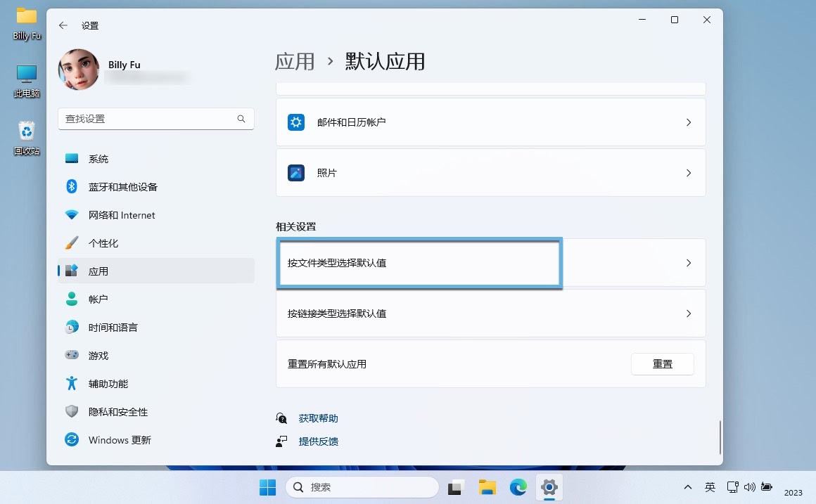
Task: Click the 网络和 Internet Wi-Fi icon
Action: point(72,214)
